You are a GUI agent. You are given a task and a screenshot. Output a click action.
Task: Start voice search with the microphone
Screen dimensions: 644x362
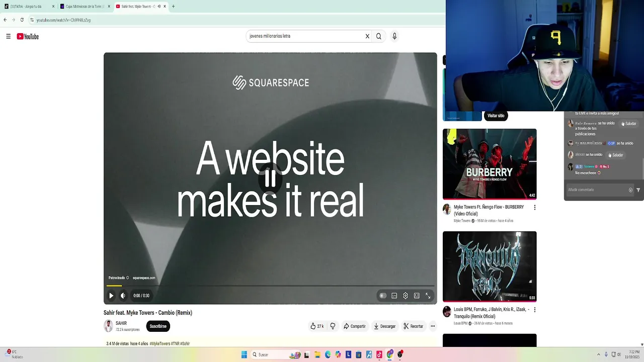tap(394, 36)
